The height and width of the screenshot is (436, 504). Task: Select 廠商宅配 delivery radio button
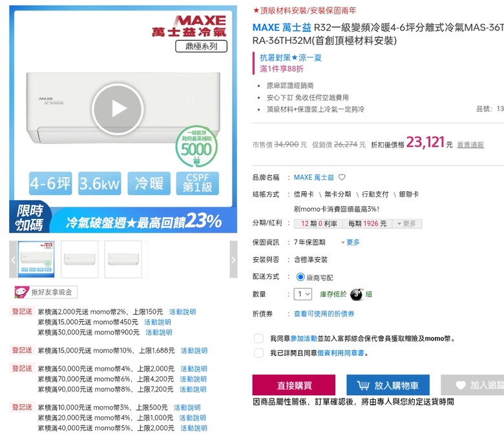pyautogui.click(x=300, y=277)
